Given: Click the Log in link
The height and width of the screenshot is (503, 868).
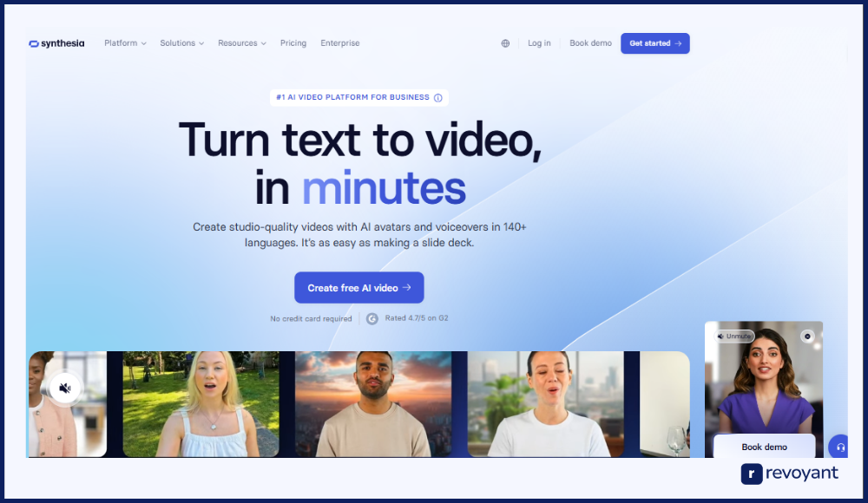Looking at the screenshot, I should point(539,43).
